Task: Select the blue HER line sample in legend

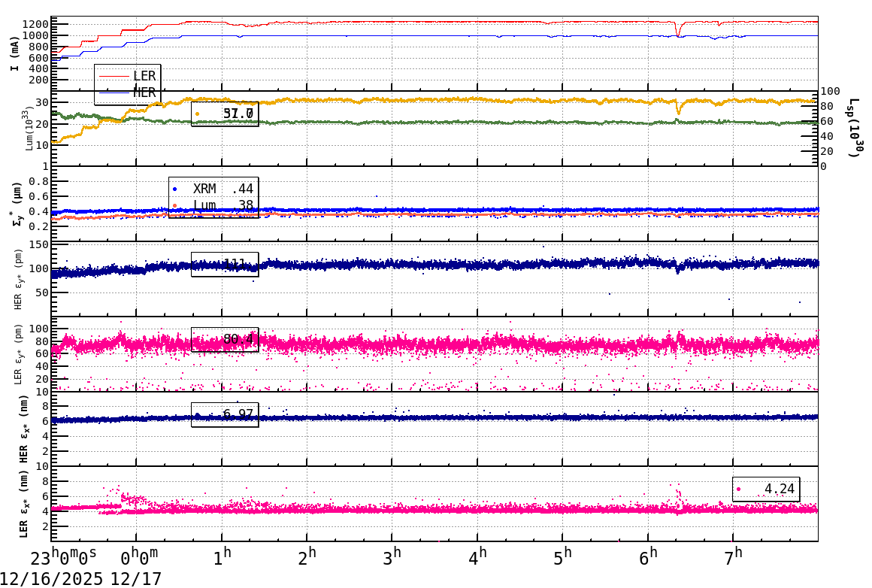Action: pos(114,93)
